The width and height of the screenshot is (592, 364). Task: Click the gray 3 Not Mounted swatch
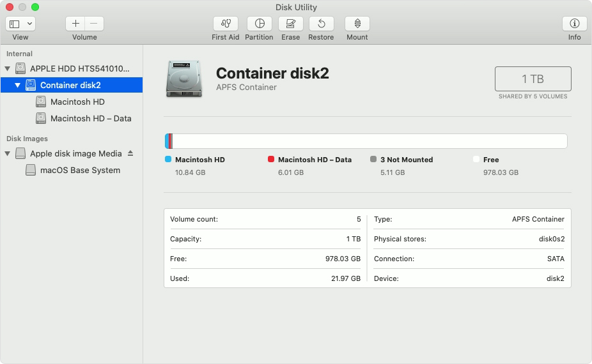coord(373,159)
